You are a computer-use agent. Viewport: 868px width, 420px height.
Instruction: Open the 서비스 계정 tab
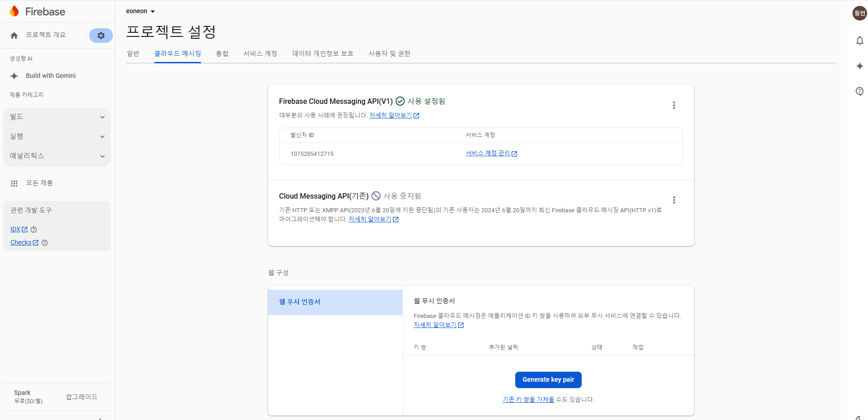260,54
